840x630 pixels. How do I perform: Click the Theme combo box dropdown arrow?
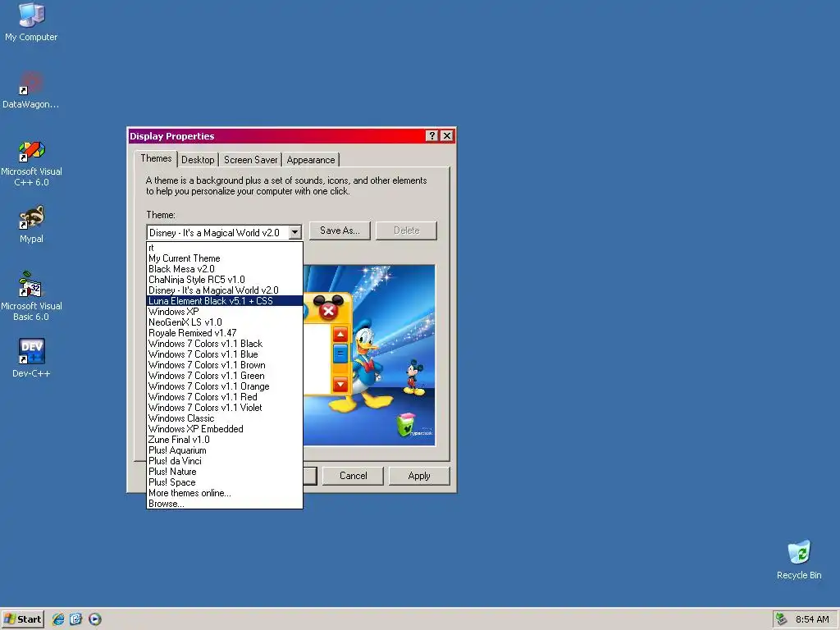[x=294, y=232]
